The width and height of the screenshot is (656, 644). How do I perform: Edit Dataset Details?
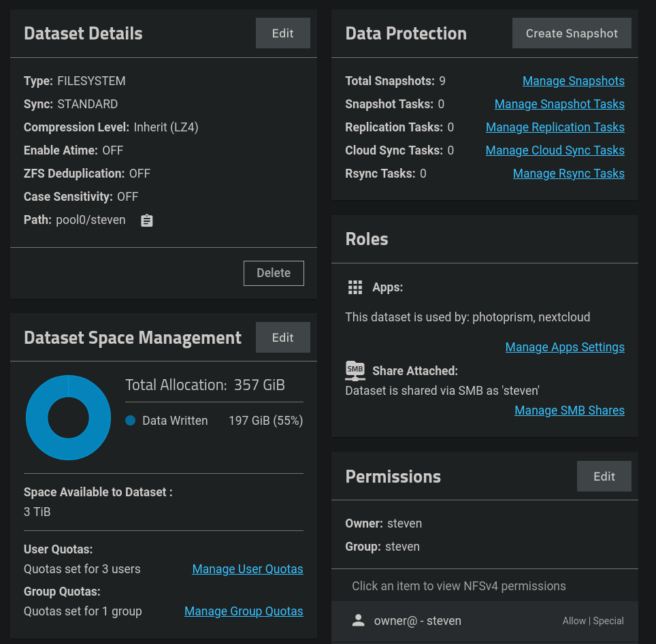tap(283, 33)
